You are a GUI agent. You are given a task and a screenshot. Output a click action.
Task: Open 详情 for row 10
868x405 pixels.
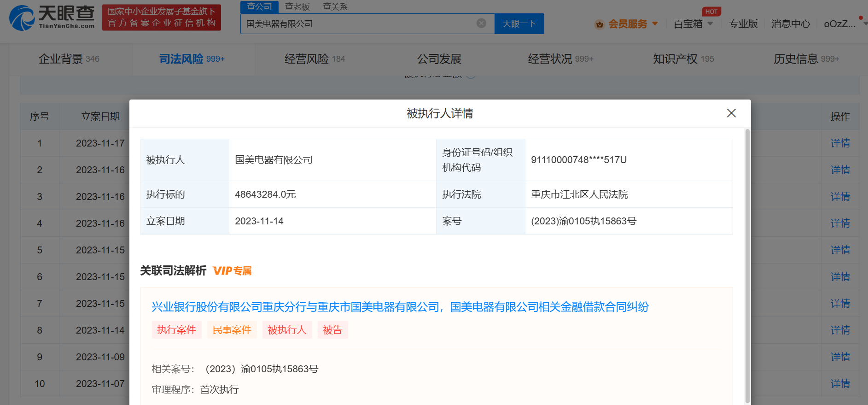tap(840, 384)
